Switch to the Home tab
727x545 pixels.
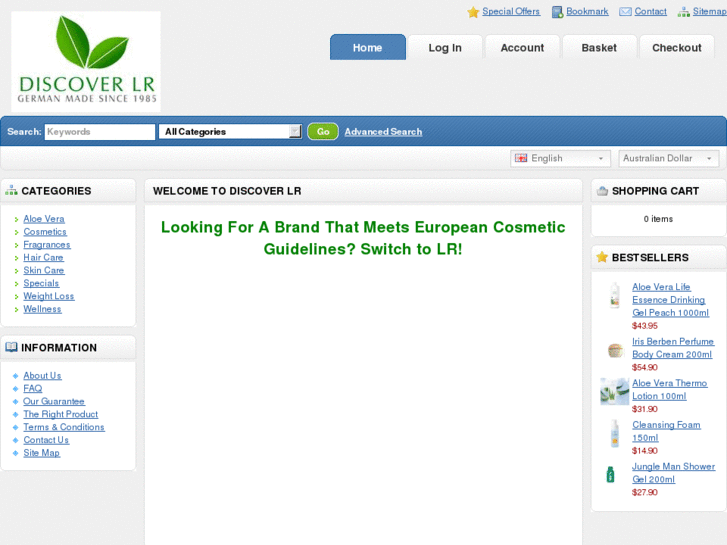pos(368,47)
